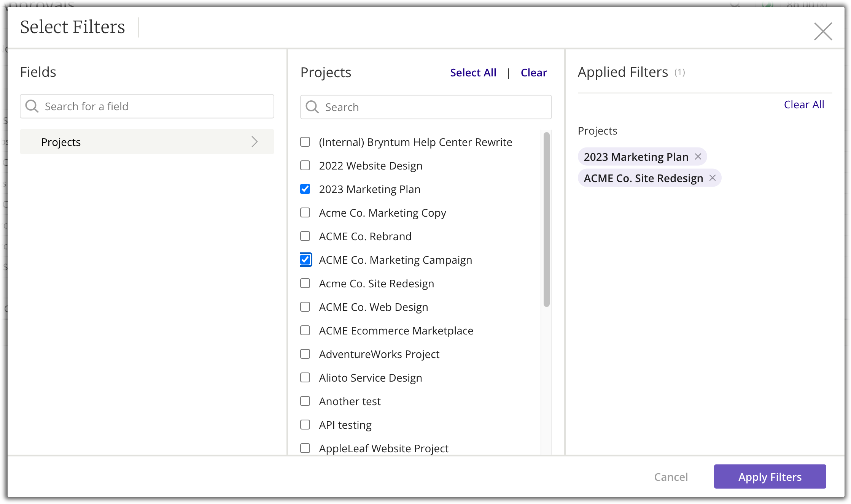Check the ACME Co. Rebrand checkbox
This screenshot has width=851, height=504.
[305, 236]
